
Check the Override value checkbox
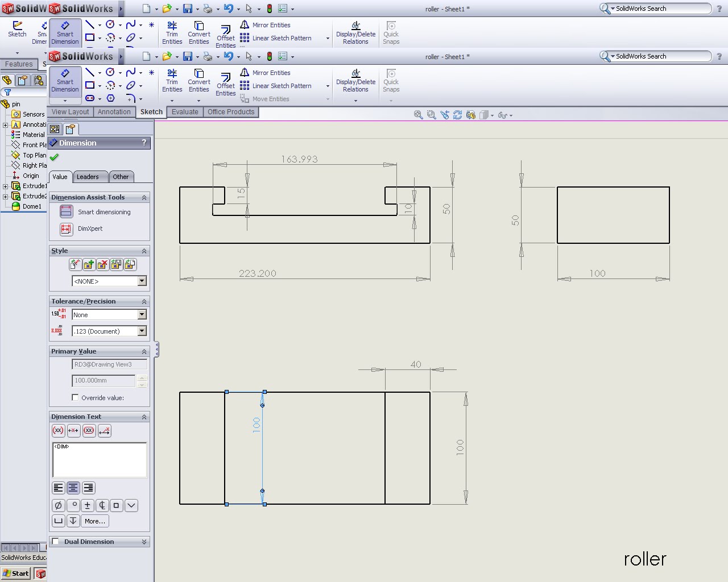pyautogui.click(x=76, y=397)
